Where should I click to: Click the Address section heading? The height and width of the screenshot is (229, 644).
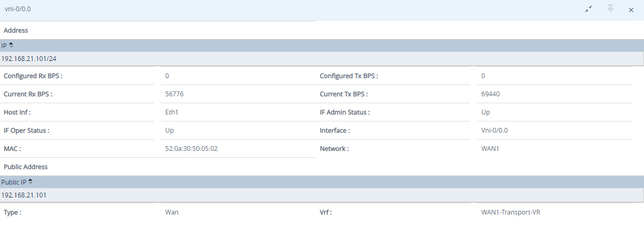(x=16, y=30)
